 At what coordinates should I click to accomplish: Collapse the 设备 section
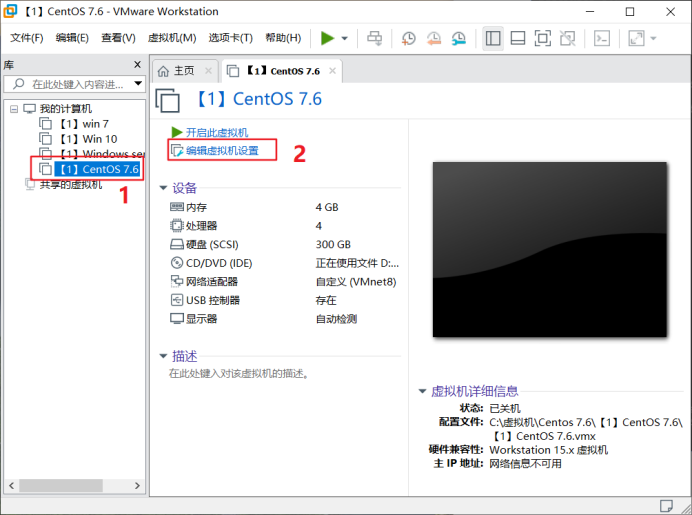[x=163, y=188]
